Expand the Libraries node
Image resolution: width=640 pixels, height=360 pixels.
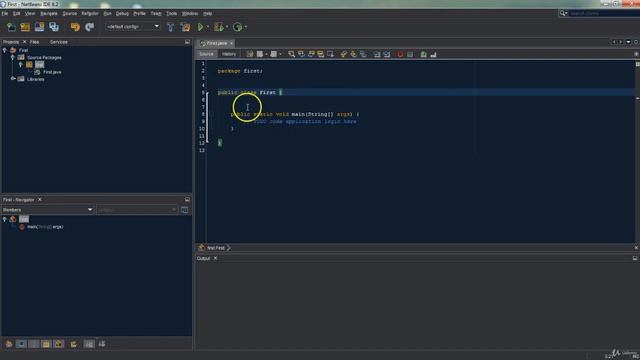(x=13, y=79)
